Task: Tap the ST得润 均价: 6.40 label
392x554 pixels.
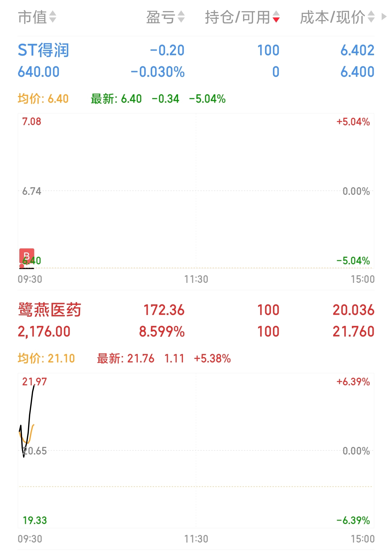Action: pyautogui.click(x=43, y=99)
